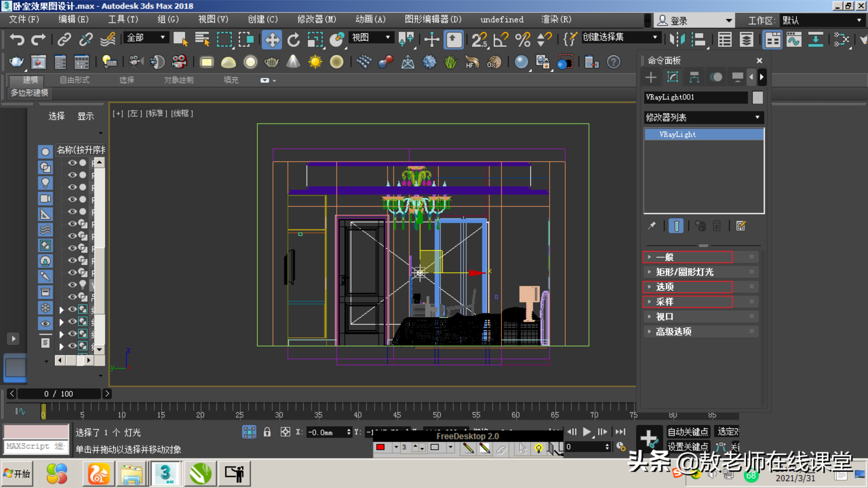868x488 pixels.
Task: Pin the modifier stack with pushpin icon
Action: (x=652, y=226)
